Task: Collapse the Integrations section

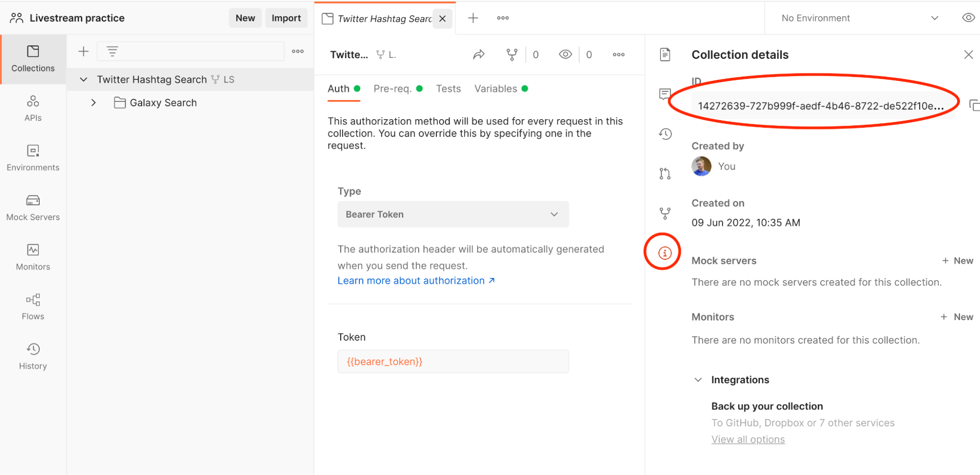Action: pos(698,380)
